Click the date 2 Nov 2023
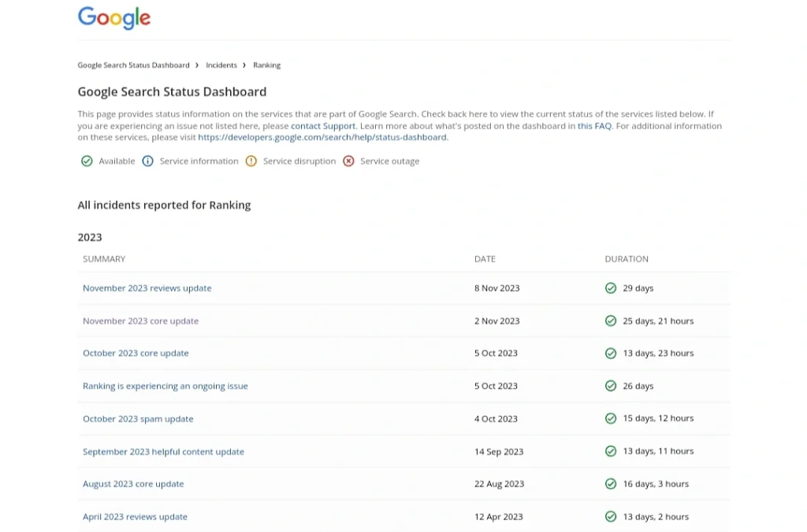This screenshot has height=532, width=807. point(496,321)
